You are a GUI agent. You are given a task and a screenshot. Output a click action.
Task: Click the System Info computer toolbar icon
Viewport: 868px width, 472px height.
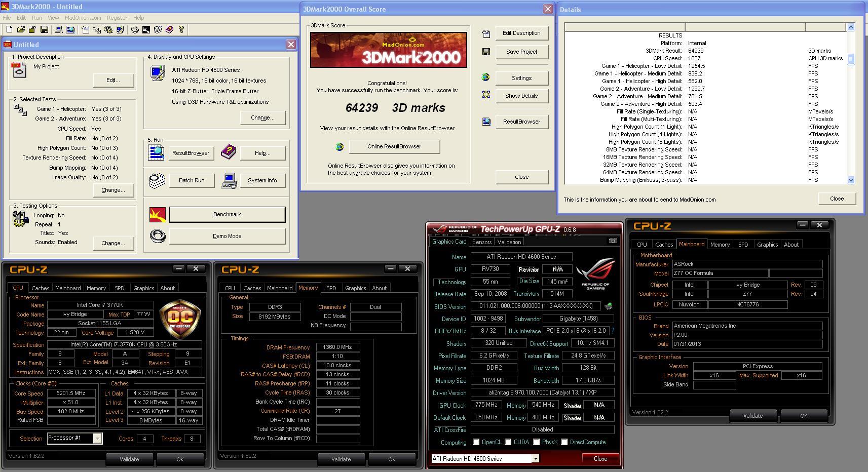[x=59, y=30]
